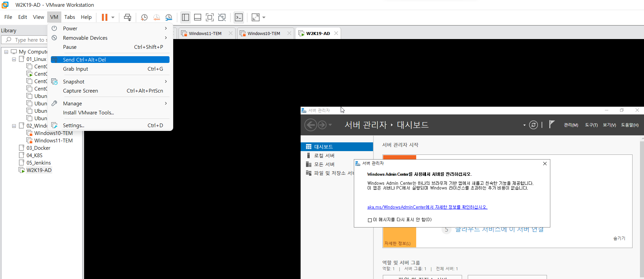
Task: Select 04_K8S folder in library
Action: (x=34, y=155)
